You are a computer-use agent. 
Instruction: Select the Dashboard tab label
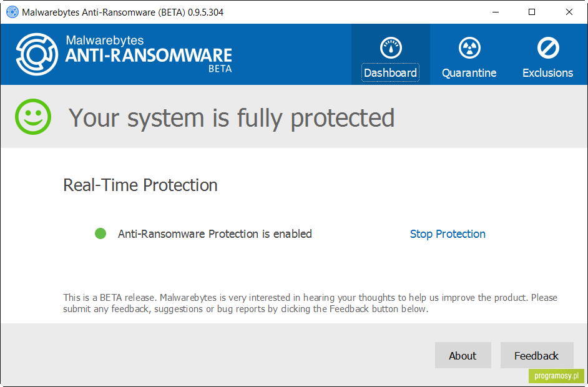pos(390,73)
